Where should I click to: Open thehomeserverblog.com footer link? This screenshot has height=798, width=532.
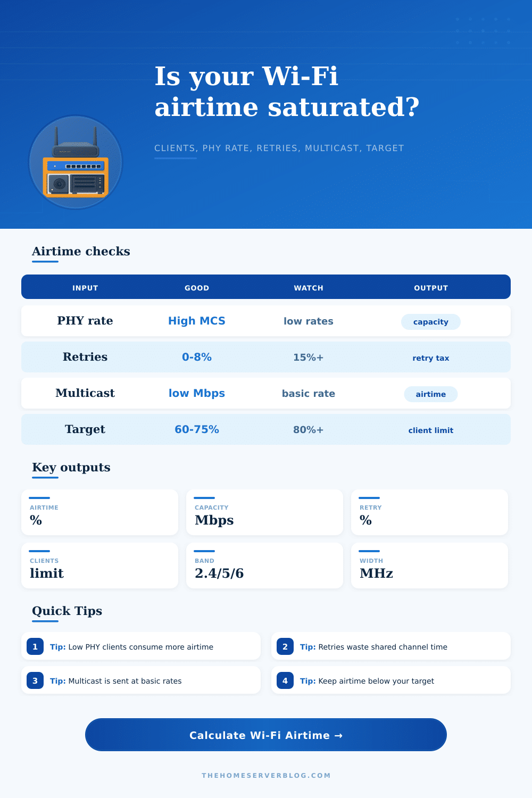tap(266, 775)
